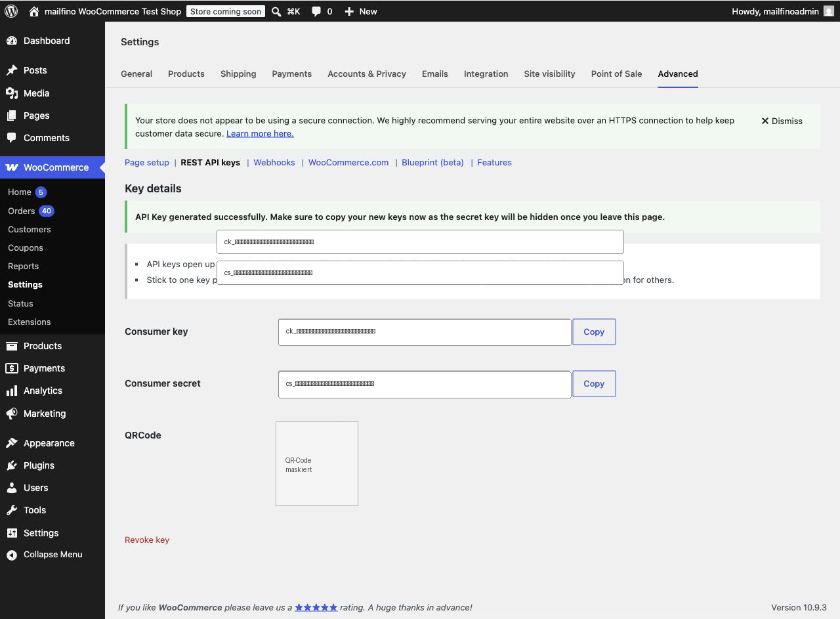Open WooCommerce Orders submenu item
This screenshot has width=840, height=619.
point(22,211)
